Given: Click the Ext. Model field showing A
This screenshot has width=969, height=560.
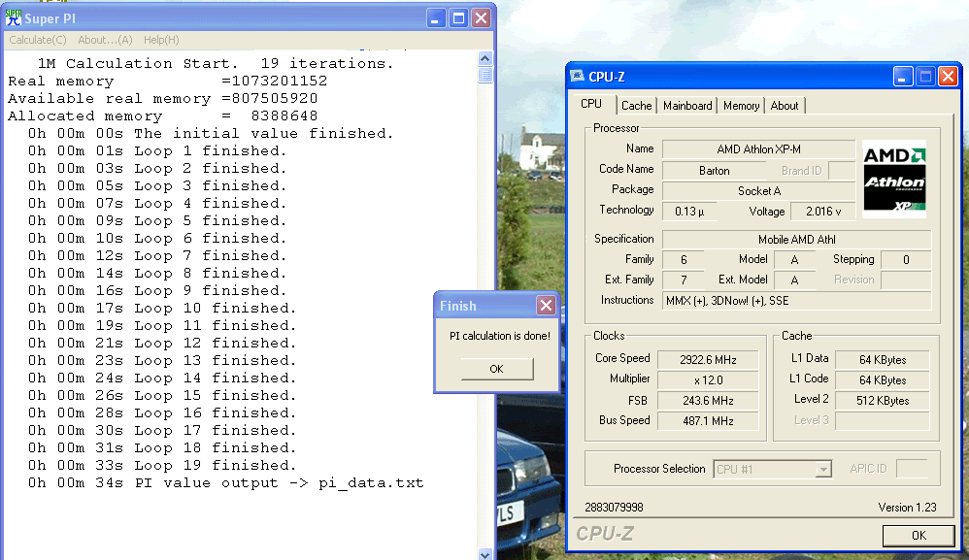Looking at the screenshot, I should point(794,280).
